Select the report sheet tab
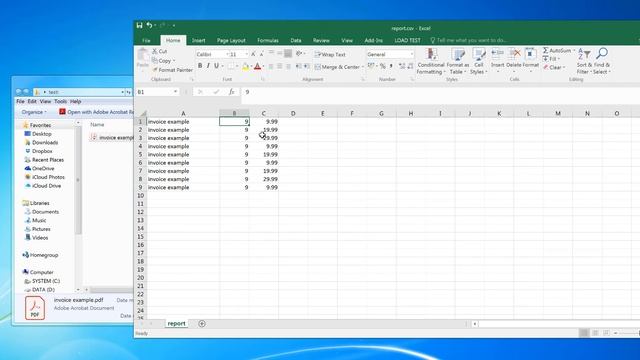Screen dimensions: 640x360 176,323
